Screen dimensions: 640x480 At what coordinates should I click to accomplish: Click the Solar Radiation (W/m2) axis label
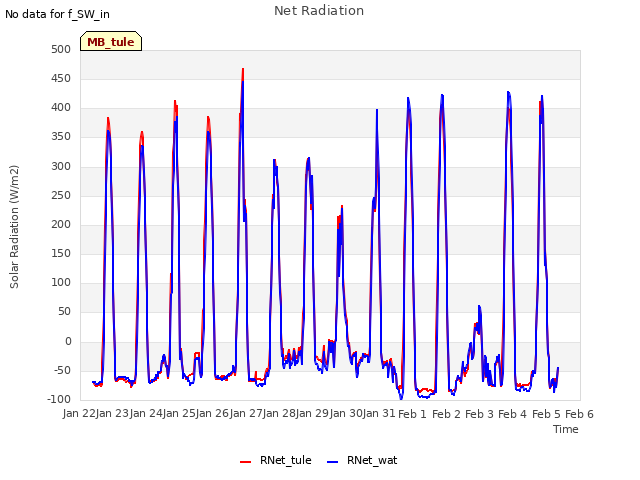click(14, 227)
